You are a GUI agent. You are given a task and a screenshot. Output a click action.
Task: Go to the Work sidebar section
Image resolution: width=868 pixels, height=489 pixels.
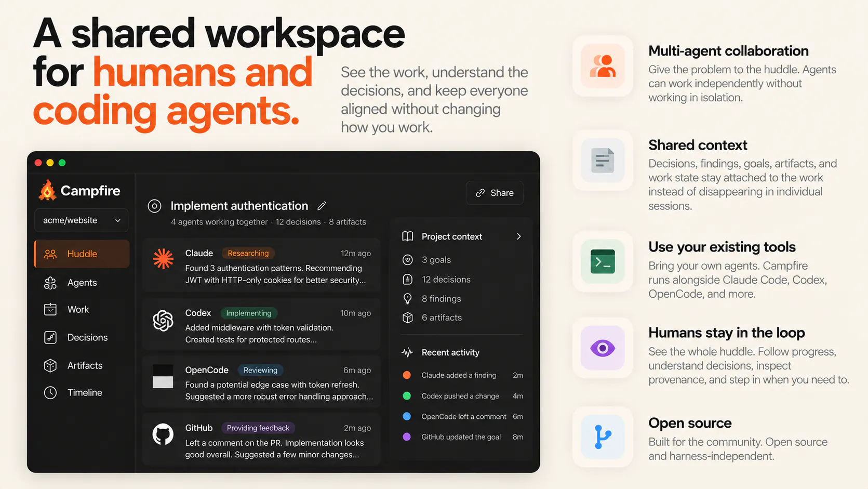[82, 310]
